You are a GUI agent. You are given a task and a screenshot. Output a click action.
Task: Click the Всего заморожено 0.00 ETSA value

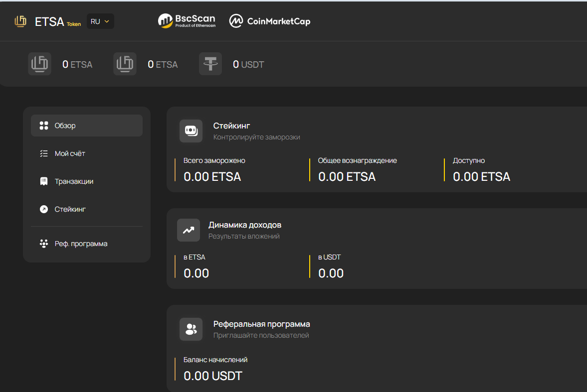(x=212, y=176)
